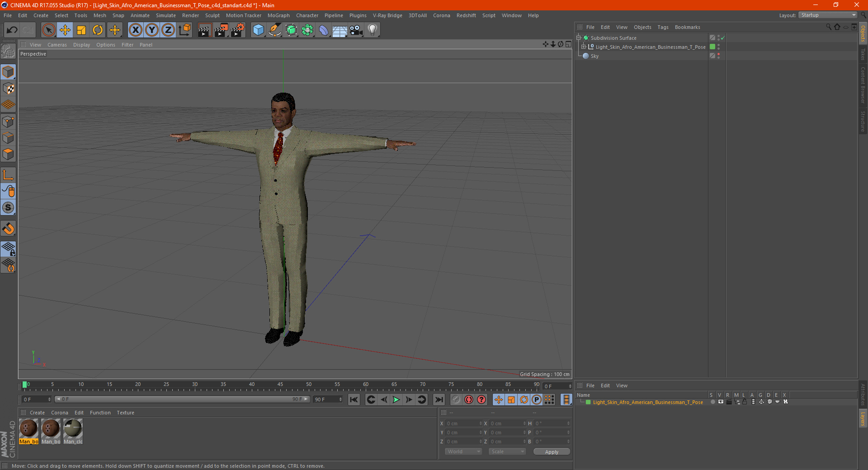Toggle Enable Snap magnet icon
This screenshot has width=868, height=470.
point(8,228)
